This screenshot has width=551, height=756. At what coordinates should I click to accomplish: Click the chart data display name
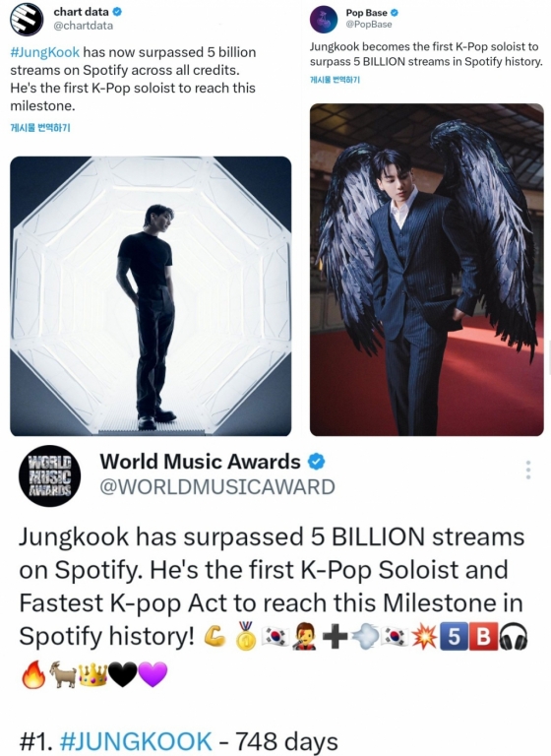[82, 12]
